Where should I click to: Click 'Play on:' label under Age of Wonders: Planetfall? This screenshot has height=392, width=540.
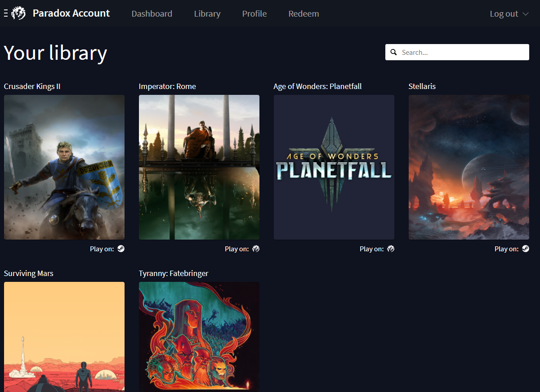point(372,249)
